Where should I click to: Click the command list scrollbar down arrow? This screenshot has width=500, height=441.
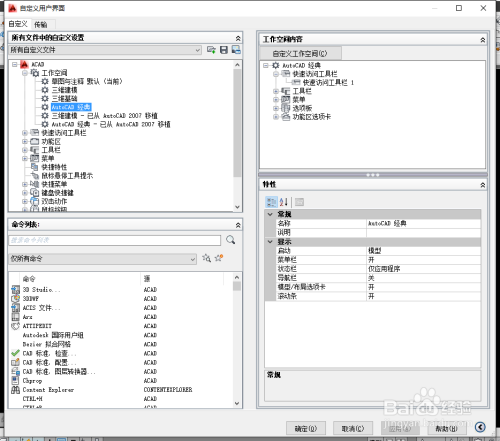point(237,403)
